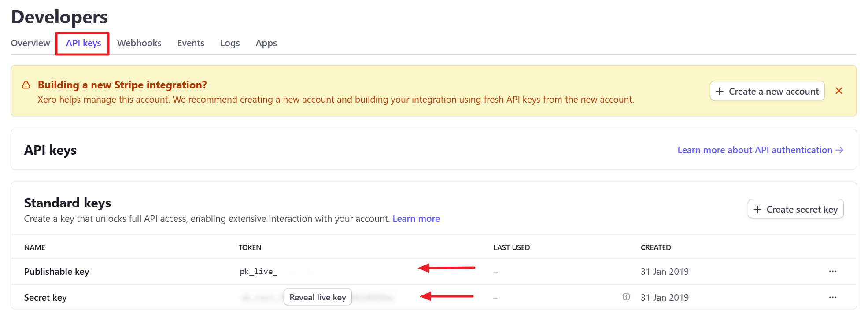This screenshot has height=317, width=868.
Task: Click Create a new account button
Action: point(767,91)
